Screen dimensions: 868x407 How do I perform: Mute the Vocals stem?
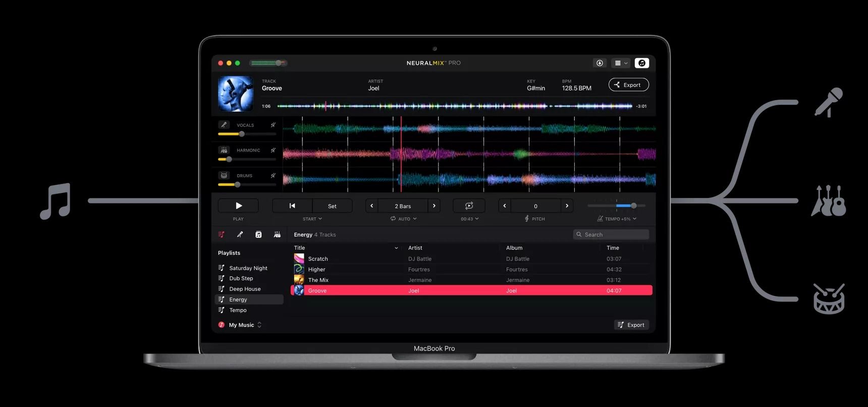[x=273, y=125]
